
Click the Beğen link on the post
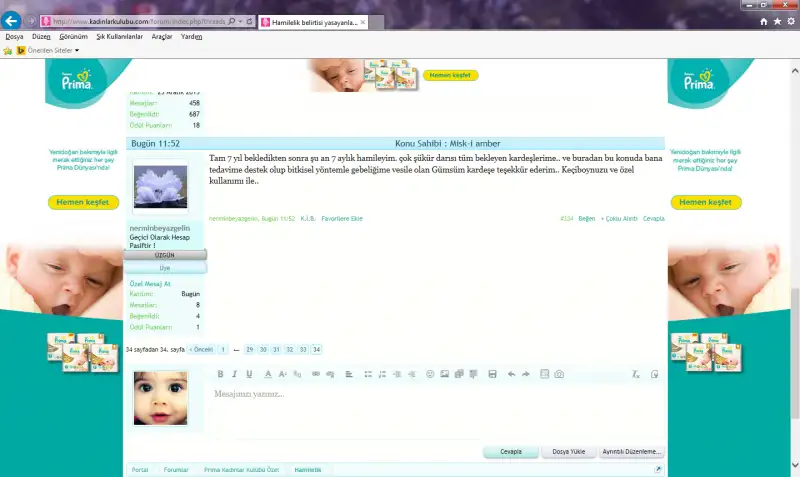pyautogui.click(x=586, y=218)
